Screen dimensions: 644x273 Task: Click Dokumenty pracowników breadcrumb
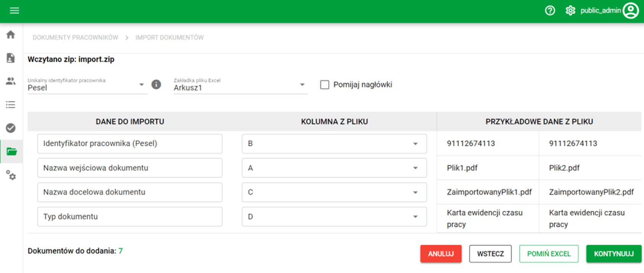coord(75,37)
